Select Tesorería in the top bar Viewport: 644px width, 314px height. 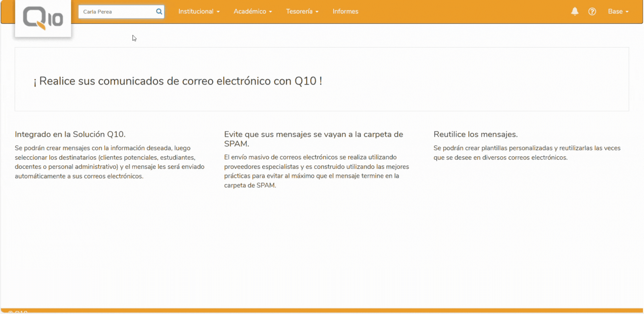point(299,11)
